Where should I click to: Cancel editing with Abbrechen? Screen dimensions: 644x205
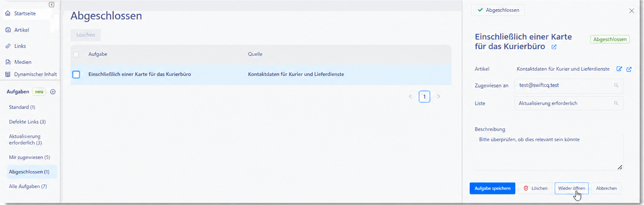click(606, 188)
